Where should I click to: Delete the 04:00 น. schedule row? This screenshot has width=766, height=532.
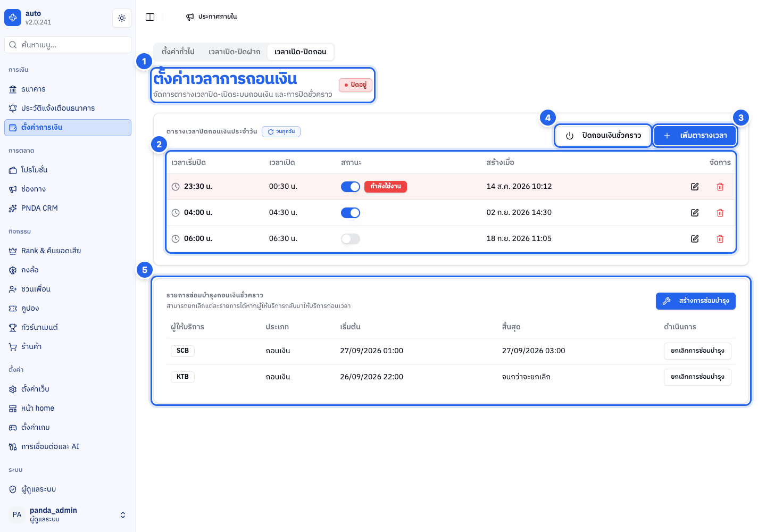[720, 213]
